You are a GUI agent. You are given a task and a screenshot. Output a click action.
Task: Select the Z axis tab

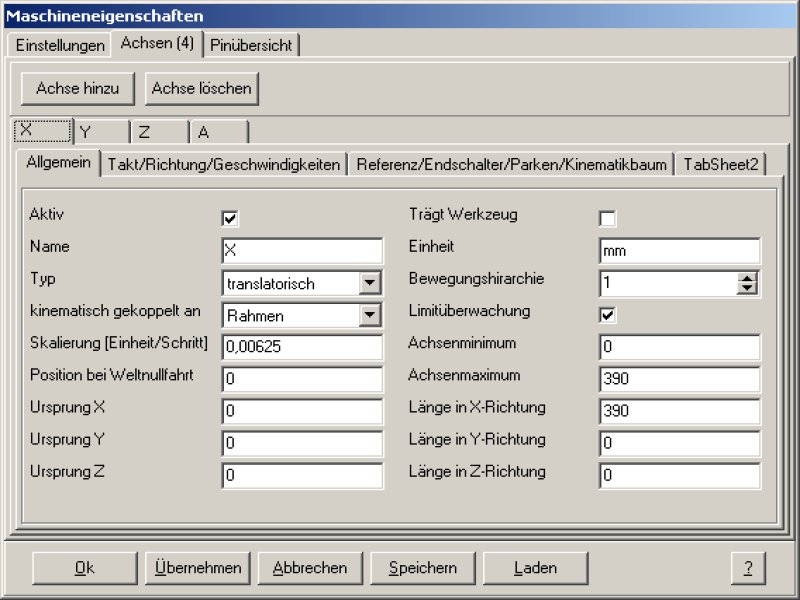[161, 132]
